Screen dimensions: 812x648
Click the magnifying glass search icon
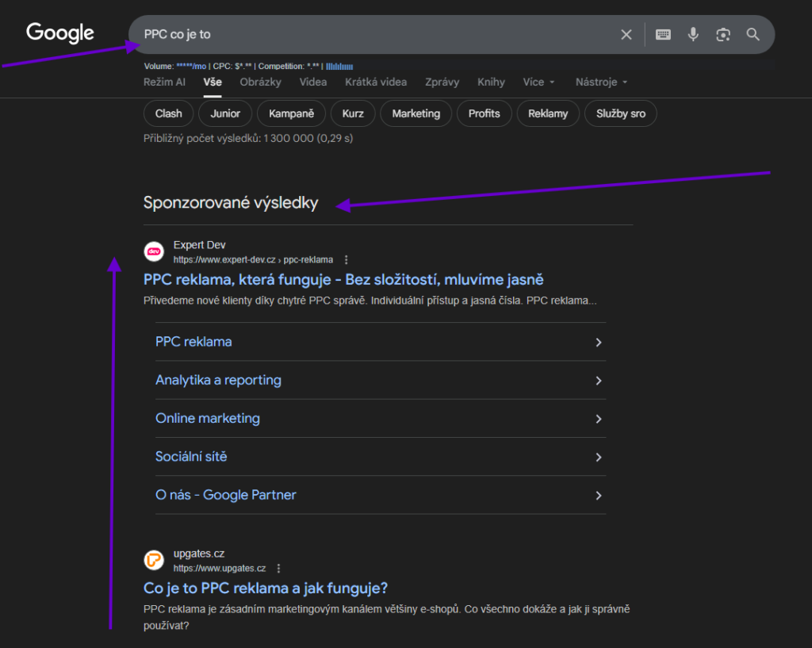[753, 35]
